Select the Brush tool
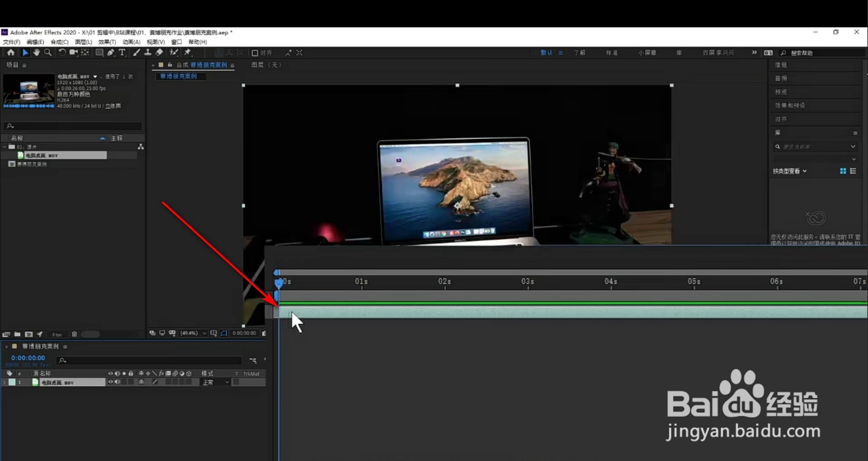868x461 pixels. coord(136,53)
